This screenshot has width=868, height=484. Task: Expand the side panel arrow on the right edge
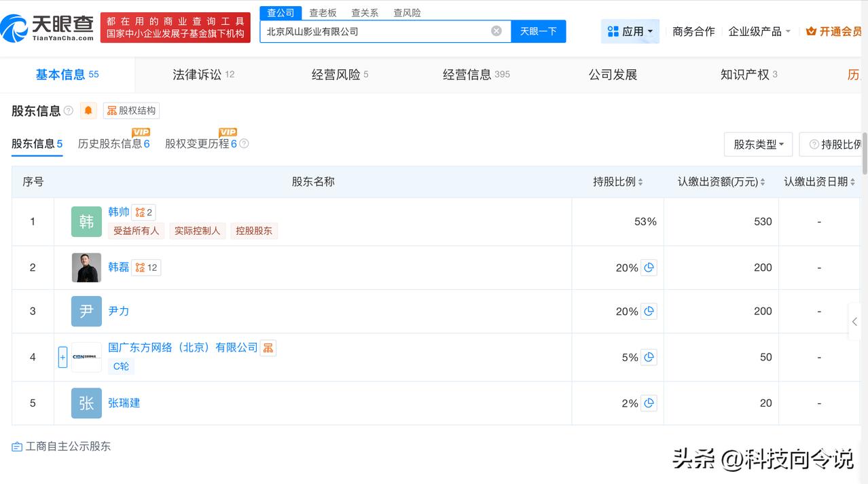tap(854, 322)
